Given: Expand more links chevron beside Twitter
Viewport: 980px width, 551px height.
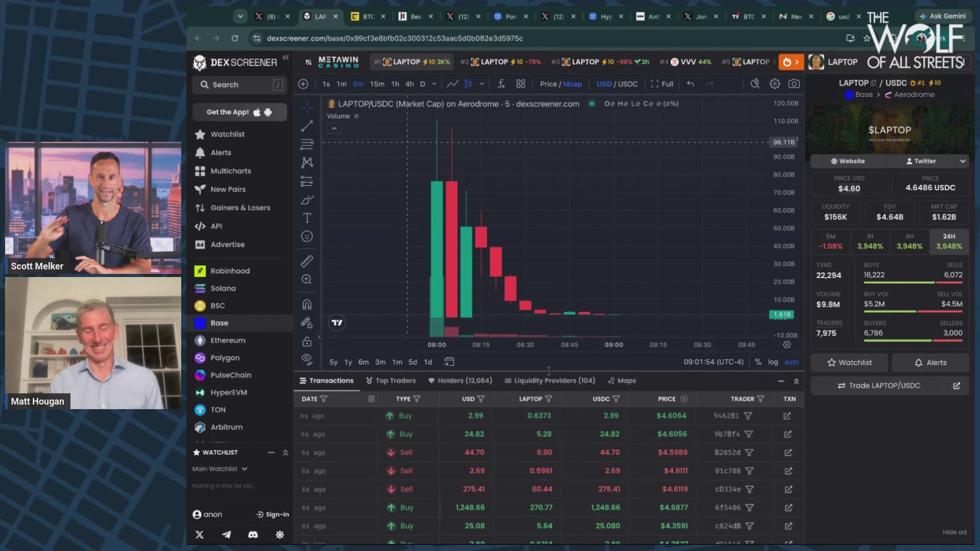Looking at the screenshot, I should pos(963,161).
